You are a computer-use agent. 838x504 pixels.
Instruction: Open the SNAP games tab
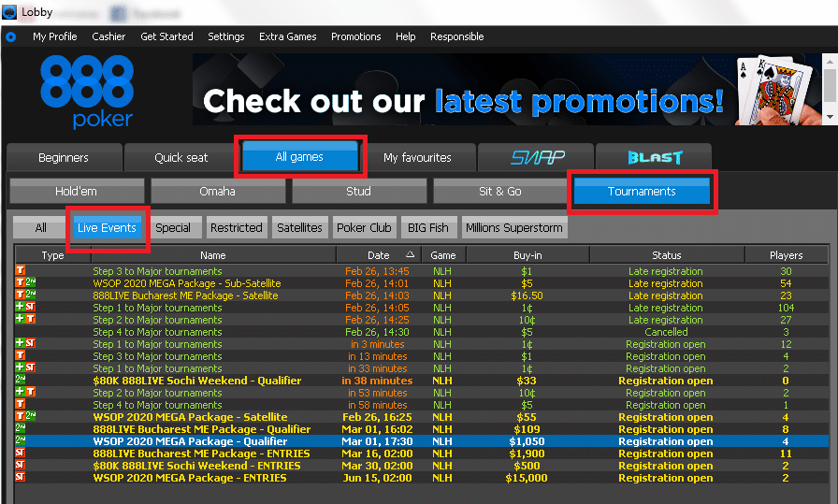[536, 158]
